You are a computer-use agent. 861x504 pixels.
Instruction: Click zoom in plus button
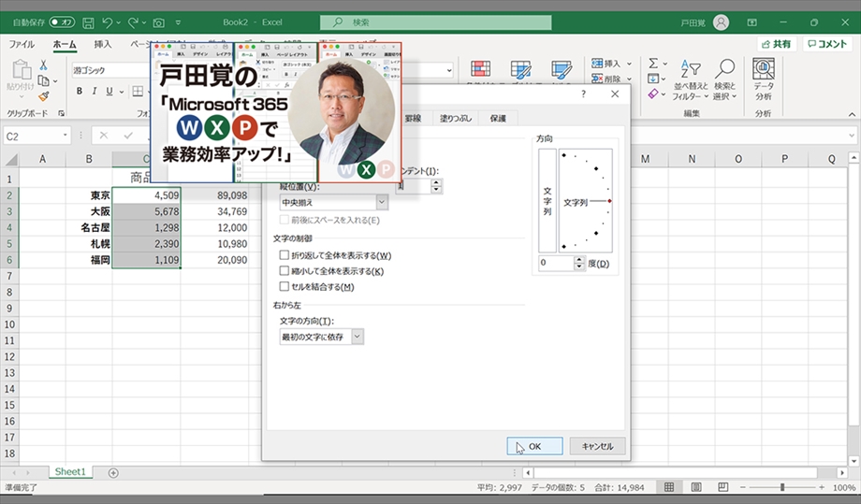(822, 487)
